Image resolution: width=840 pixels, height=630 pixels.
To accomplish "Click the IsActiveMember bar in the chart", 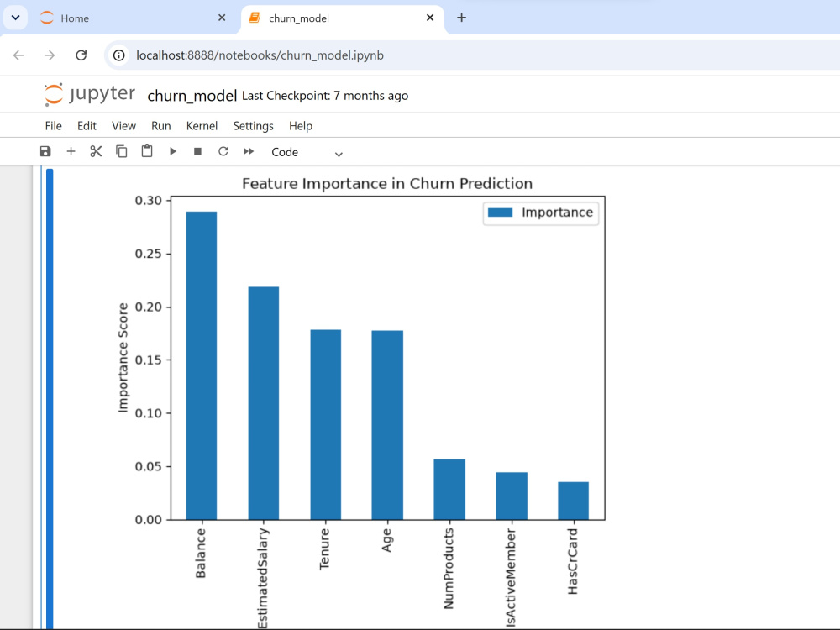I will pyautogui.click(x=512, y=496).
